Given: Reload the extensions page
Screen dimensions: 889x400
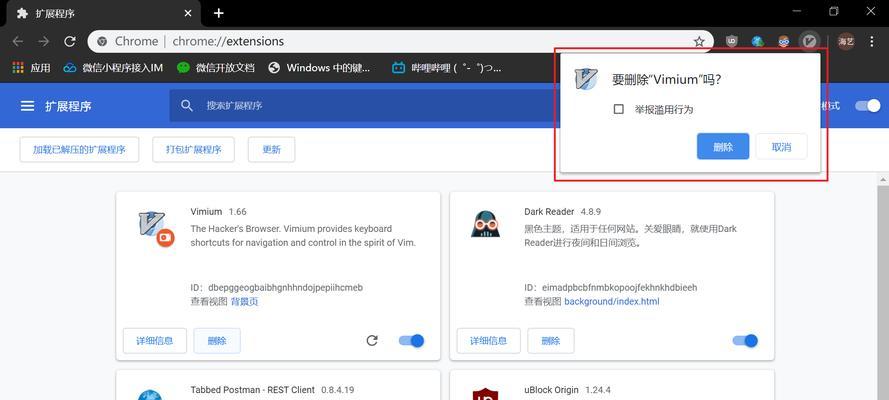Looking at the screenshot, I should click(x=70, y=41).
